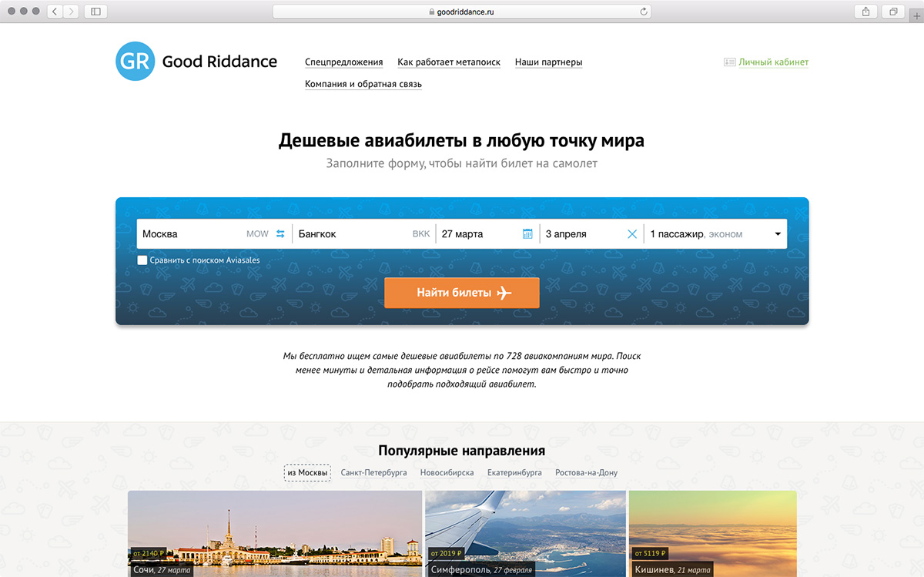Click the от 5119 ₽ price tag

click(650, 553)
